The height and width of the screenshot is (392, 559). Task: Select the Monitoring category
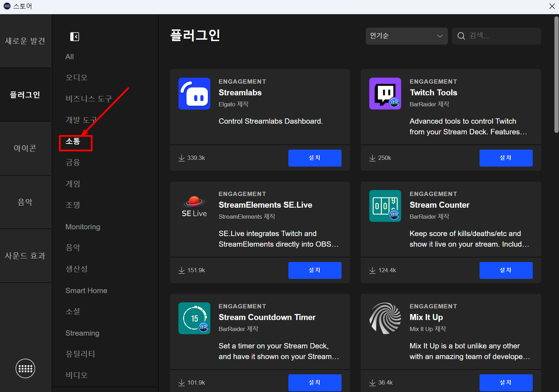(x=83, y=227)
